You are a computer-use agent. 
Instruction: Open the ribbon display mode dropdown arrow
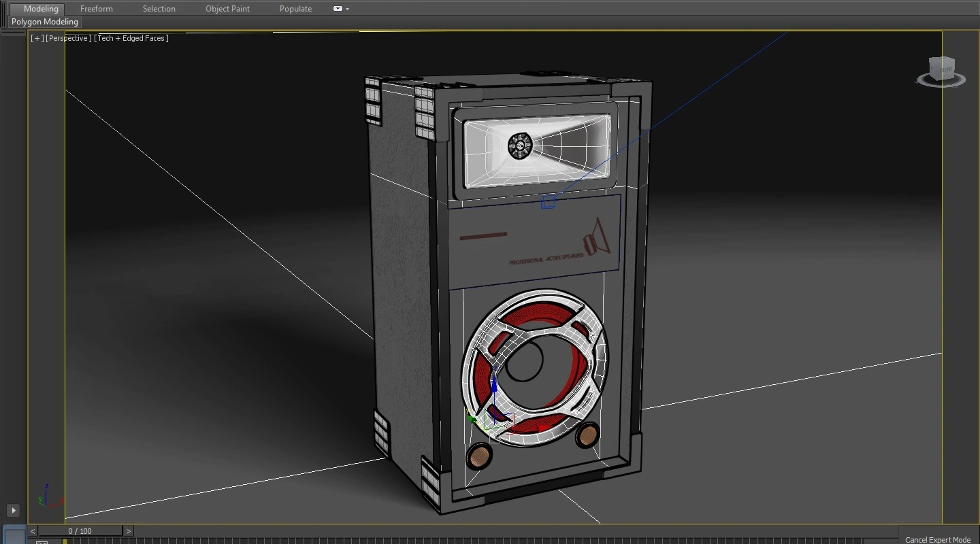(348, 10)
